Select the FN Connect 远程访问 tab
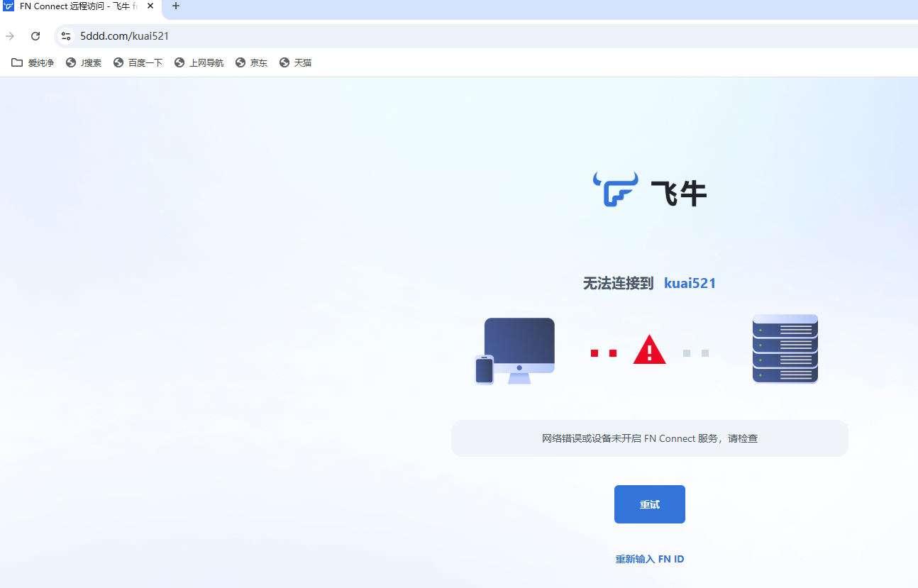Screen dimensions: 918x588 pyautogui.click(x=80, y=6)
